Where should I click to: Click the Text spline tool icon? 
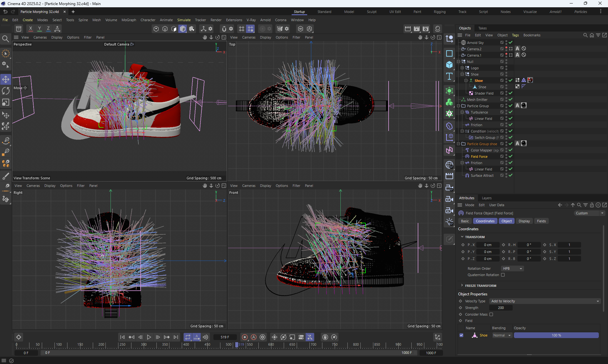click(449, 76)
